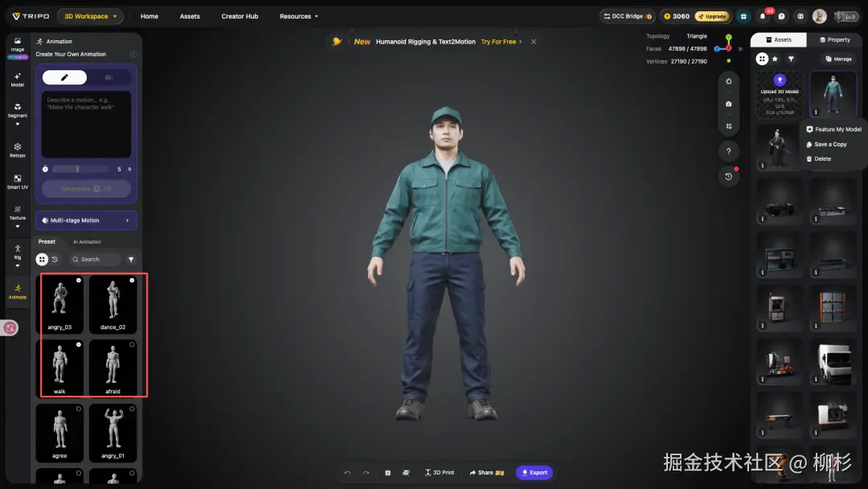
Task: Expand the Resources menu
Action: [x=298, y=16]
